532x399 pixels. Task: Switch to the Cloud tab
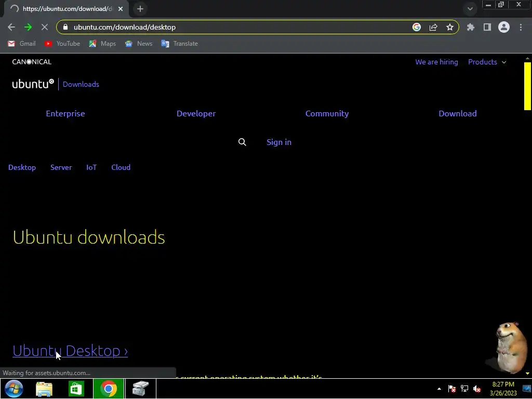121,167
